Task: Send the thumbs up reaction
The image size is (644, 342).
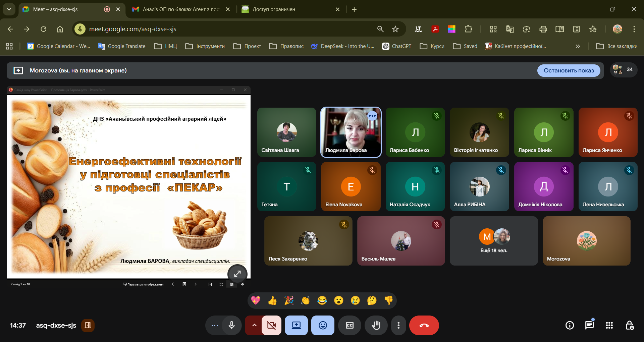Action: click(x=272, y=300)
